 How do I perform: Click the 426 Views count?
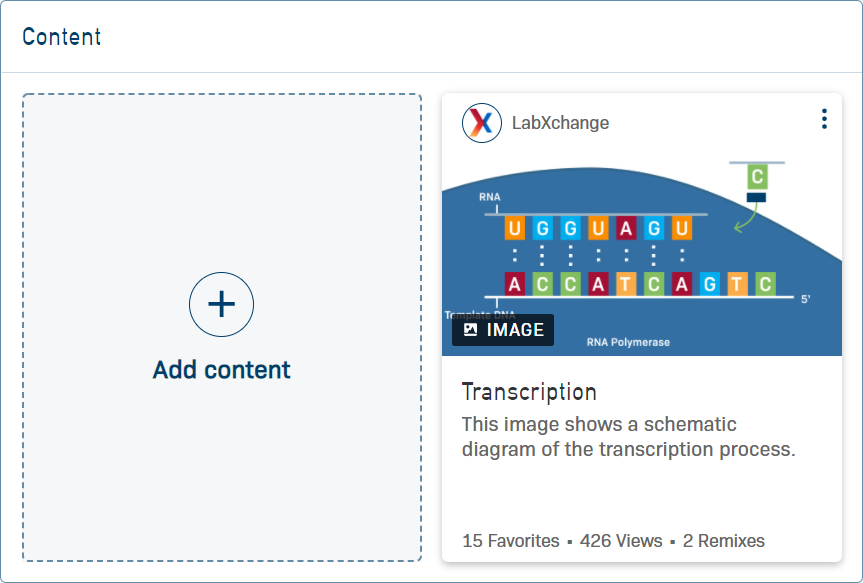[x=621, y=541]
